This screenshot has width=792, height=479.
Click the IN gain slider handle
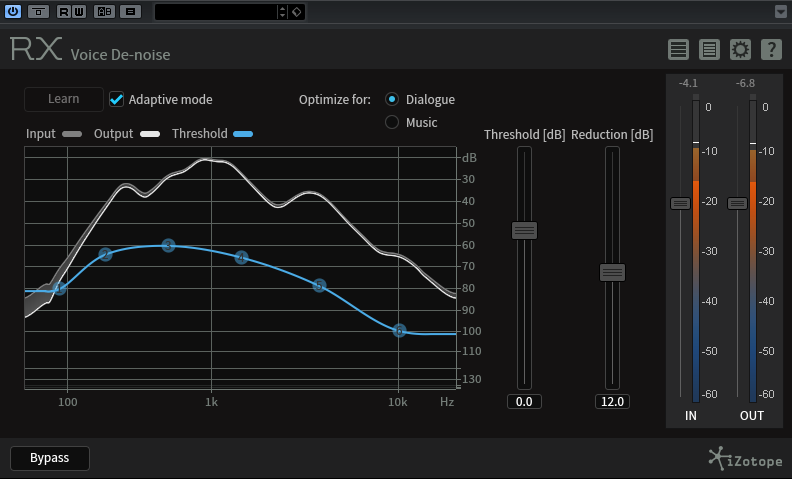tap(680, 204)
